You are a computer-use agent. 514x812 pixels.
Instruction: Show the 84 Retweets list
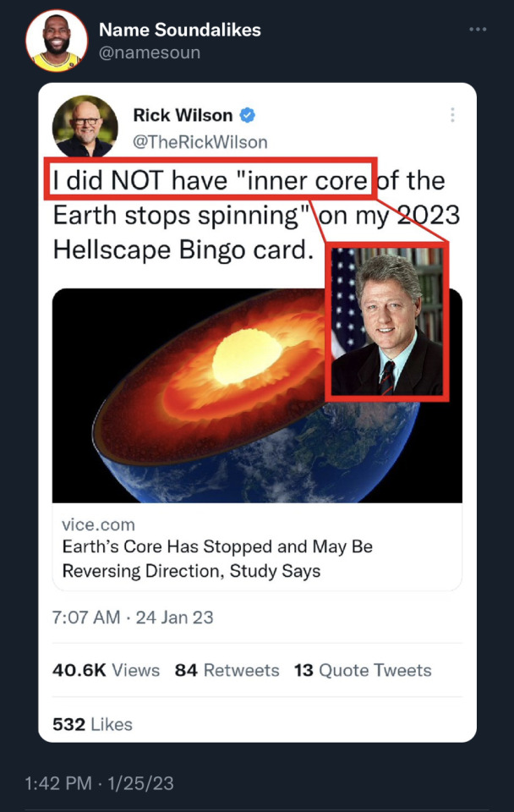pos(227,671)
